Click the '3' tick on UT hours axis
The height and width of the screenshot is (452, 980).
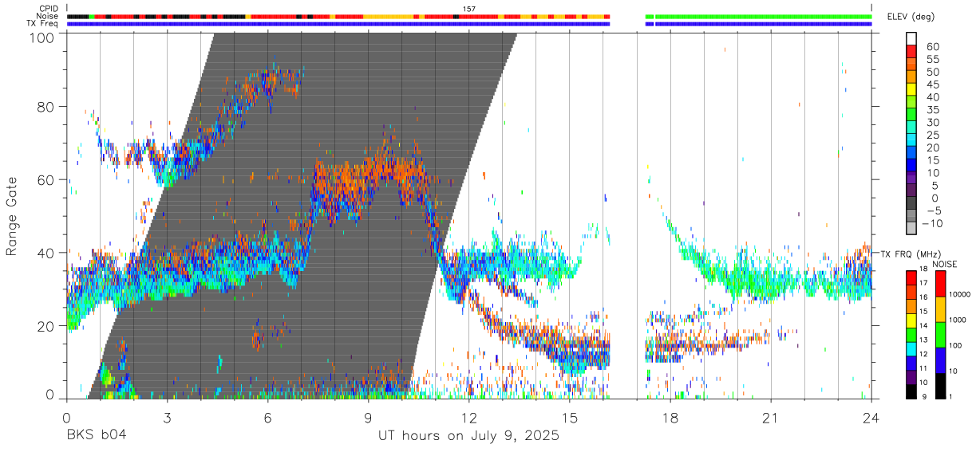167,418
